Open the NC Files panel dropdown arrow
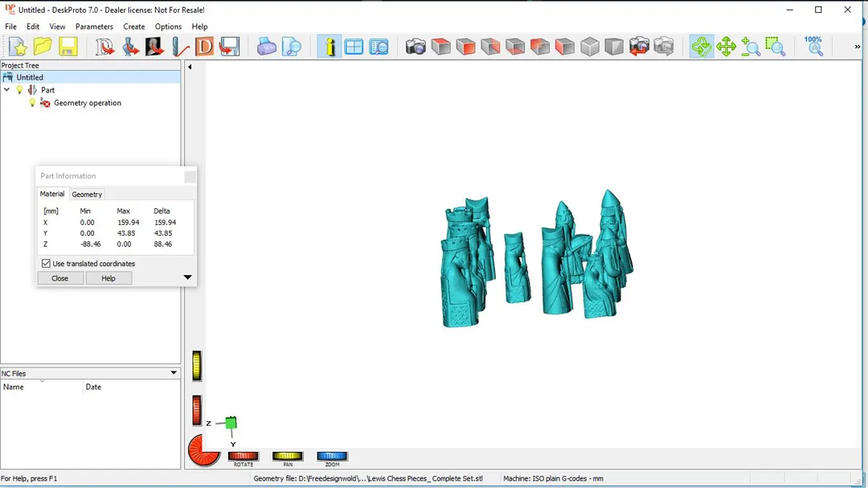Screen dimensions: 868x488 (174, 373)
